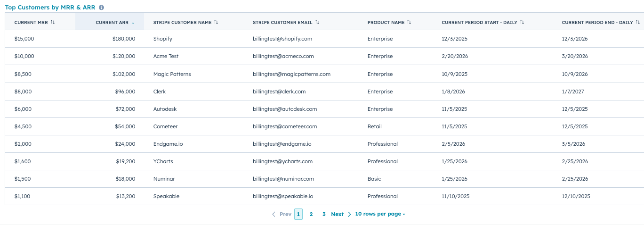Click the Top Customers by MRR & ARR title
Screen dimensions: 644x225
coord(50,8)
